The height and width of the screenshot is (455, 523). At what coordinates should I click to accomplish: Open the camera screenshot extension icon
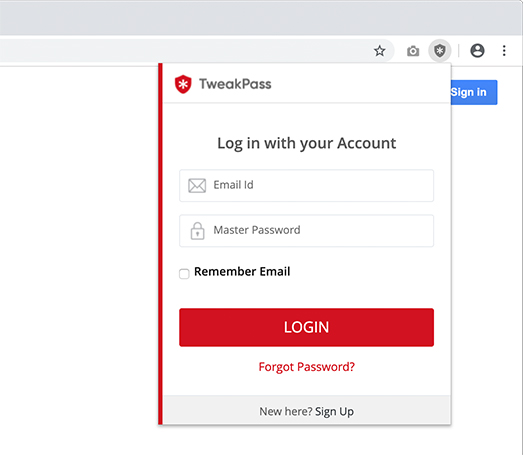coord(413,51)
